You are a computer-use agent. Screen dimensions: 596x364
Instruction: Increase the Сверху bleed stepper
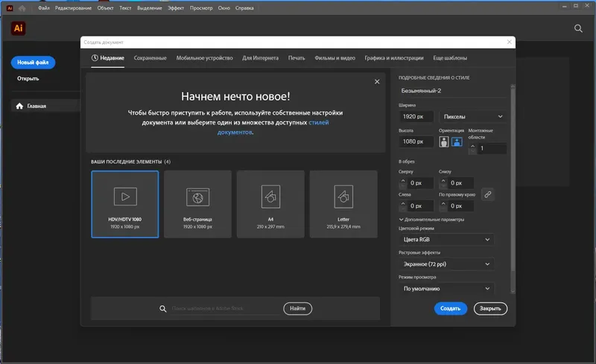click(403, 180)
